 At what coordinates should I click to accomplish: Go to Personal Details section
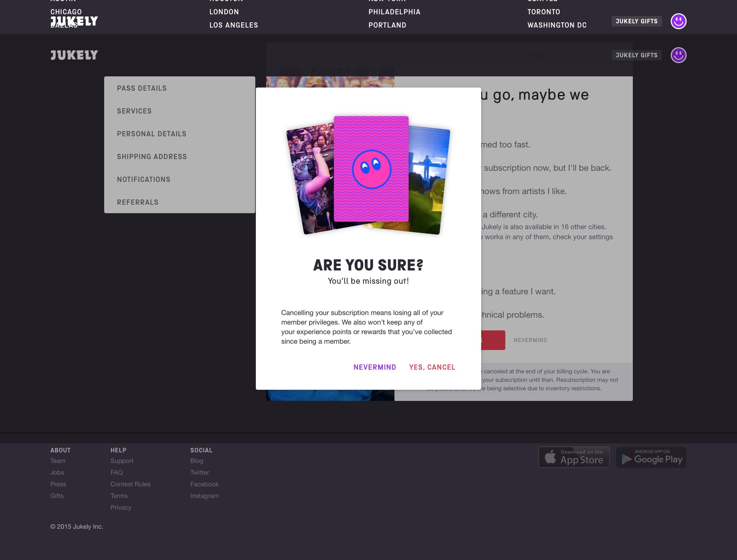152,134
